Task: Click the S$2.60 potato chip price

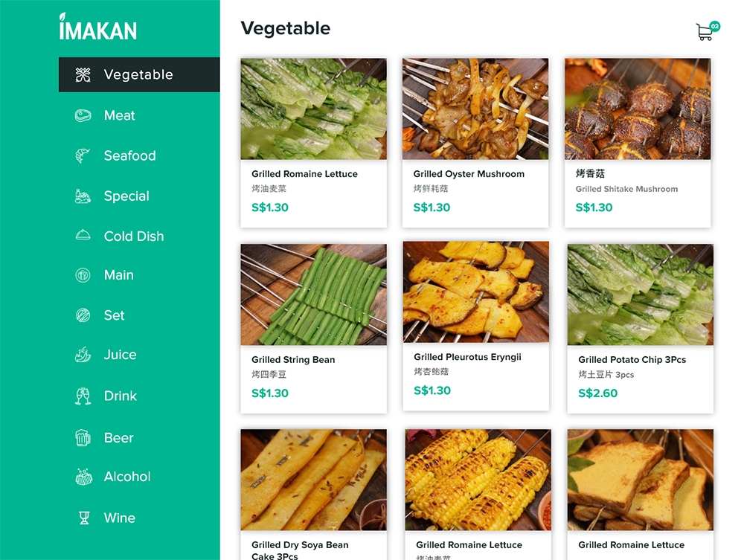Action: point(598,393)
